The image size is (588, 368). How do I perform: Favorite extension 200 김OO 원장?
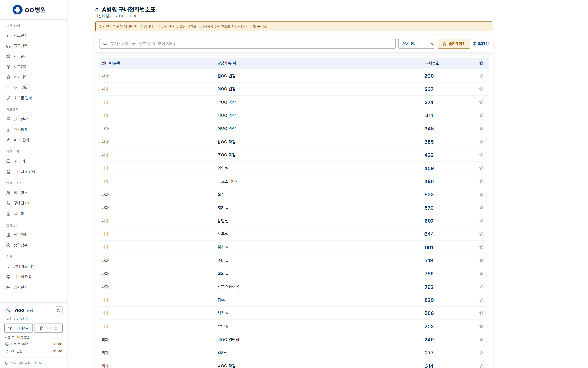pyautogui.click(x=481, y=76)
